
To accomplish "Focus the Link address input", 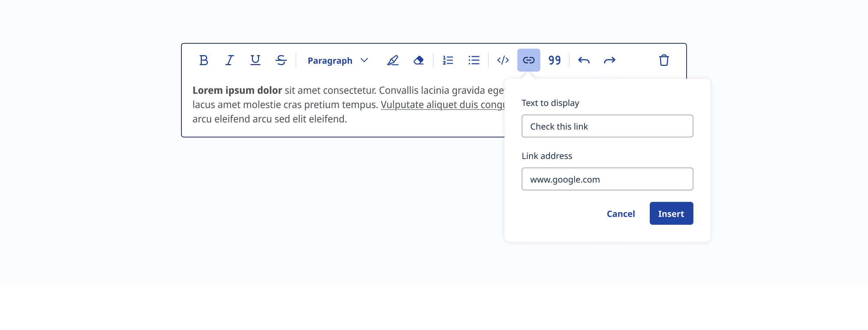I will click(x=607, y=179).
